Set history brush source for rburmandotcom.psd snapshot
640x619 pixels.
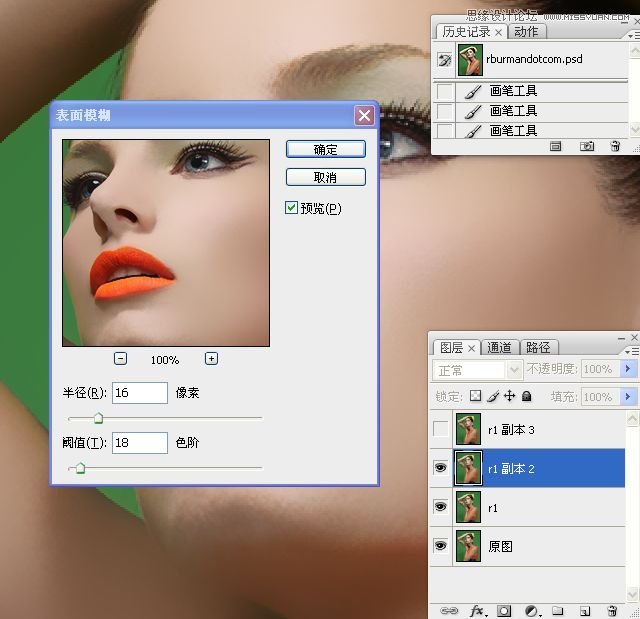pyautogui.click(x=444, y=60)
